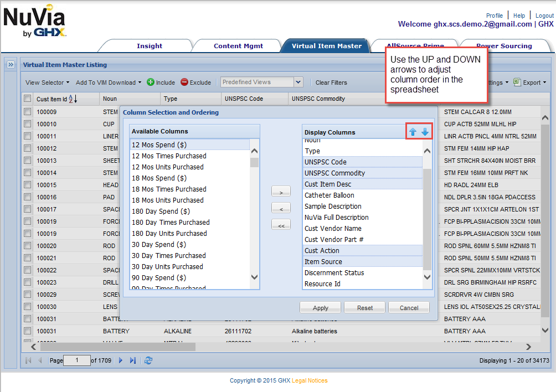Add selected column to Display Columns

(x=281, y=192)
